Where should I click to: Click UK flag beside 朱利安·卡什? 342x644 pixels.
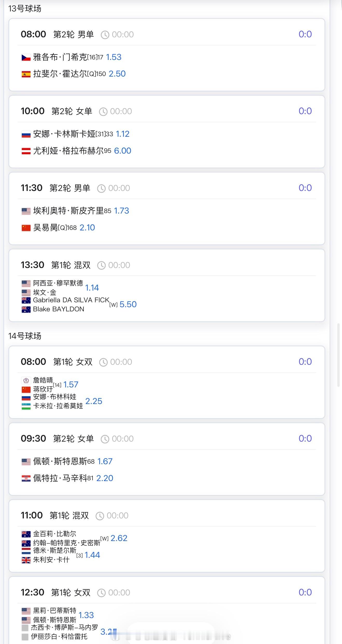[x=26, y=560]
